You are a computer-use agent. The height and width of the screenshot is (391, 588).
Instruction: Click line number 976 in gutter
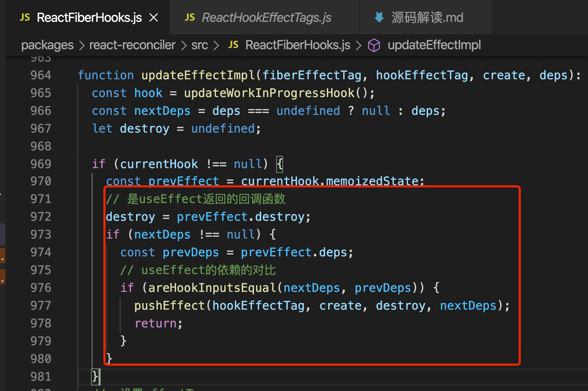41,288
